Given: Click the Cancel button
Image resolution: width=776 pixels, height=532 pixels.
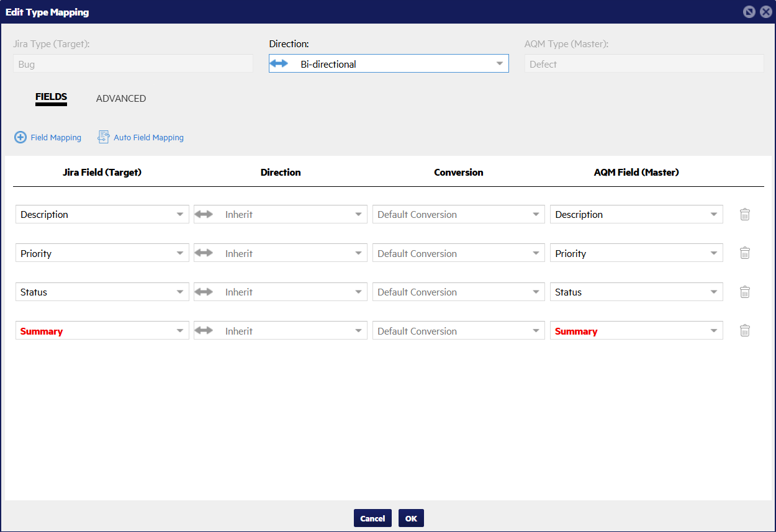Looking at the screenshot, I should (372, 518).
